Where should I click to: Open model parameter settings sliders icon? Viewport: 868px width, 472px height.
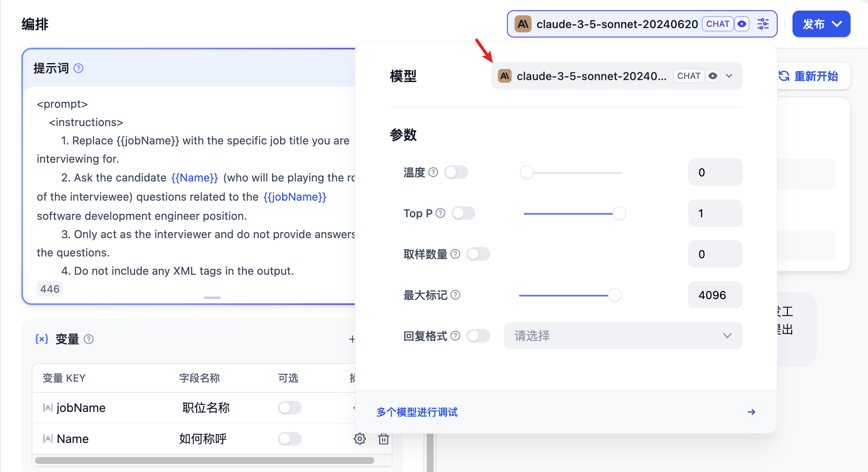point(763,24)
